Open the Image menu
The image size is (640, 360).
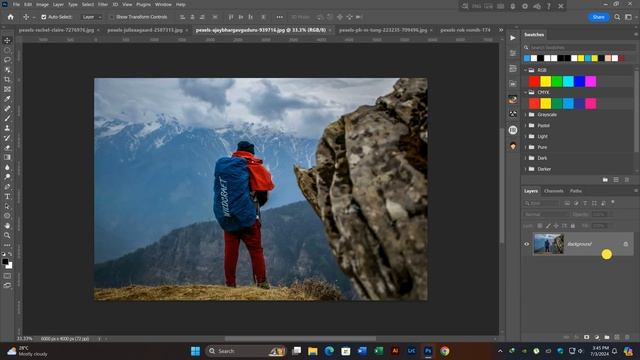tap(42, 4)
